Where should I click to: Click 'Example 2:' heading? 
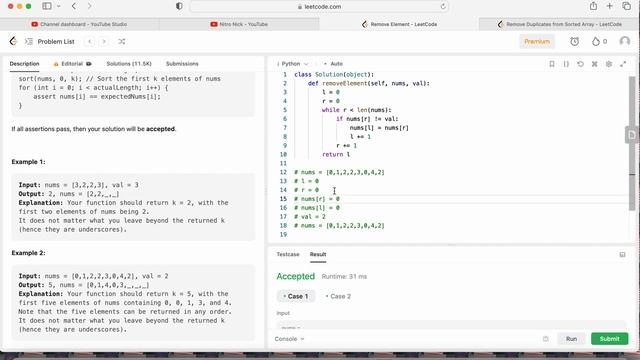tap(28, 253)
